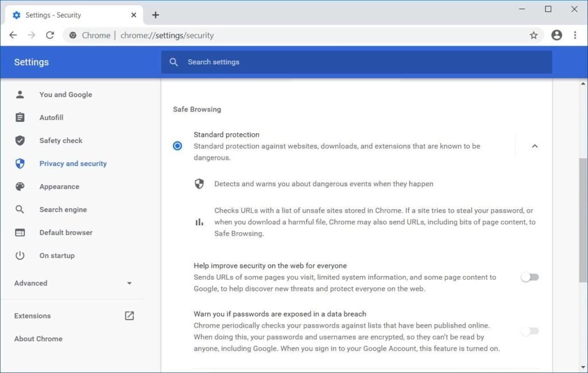
Task: Open the About Chrome page
Action: (38, 339)
